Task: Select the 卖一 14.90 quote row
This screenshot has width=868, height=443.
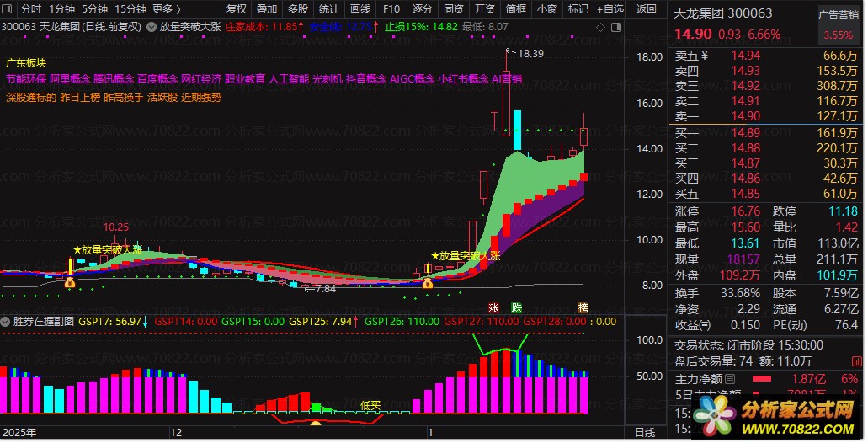Action: (x=766, y=116)
